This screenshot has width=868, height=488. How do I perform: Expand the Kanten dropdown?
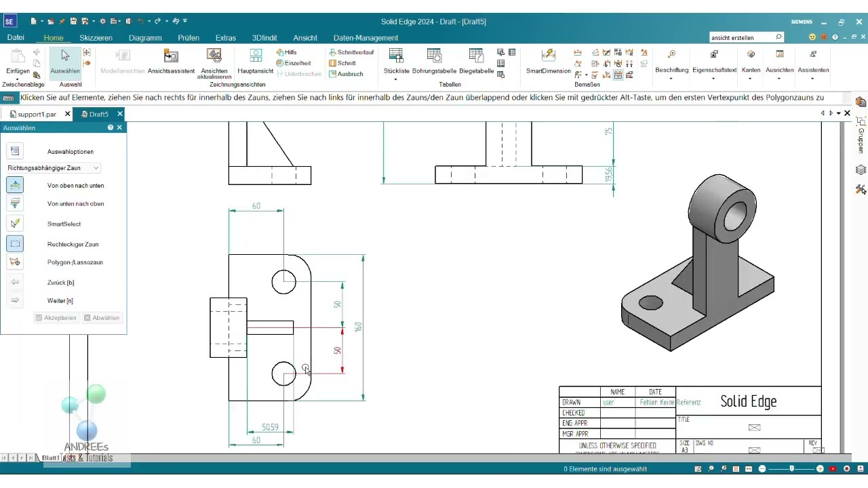[751, 78]
